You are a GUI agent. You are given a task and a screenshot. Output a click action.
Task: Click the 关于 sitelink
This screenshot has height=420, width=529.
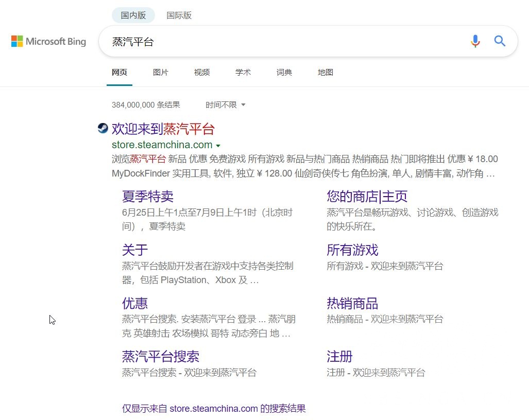pyautogui.click(x=134, y=250)
